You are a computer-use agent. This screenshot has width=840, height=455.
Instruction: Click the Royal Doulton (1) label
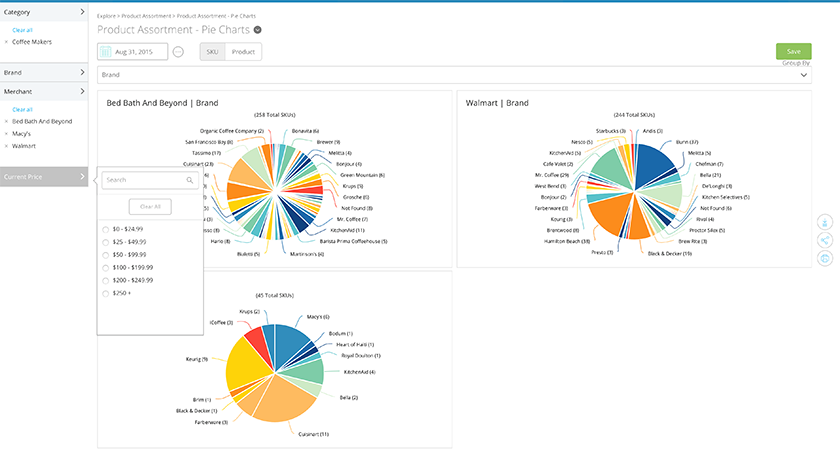(361, 356)
